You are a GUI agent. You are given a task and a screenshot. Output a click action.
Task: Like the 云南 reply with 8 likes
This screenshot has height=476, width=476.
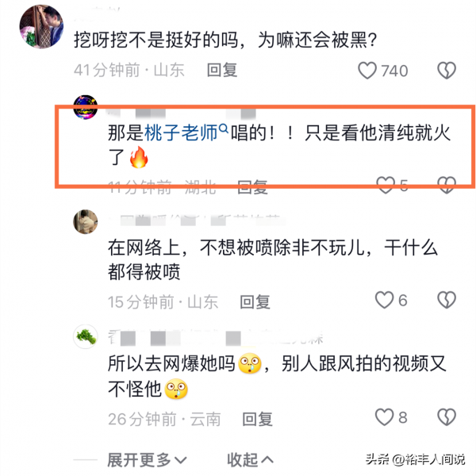pyautogui.click(x=384, y=417)
